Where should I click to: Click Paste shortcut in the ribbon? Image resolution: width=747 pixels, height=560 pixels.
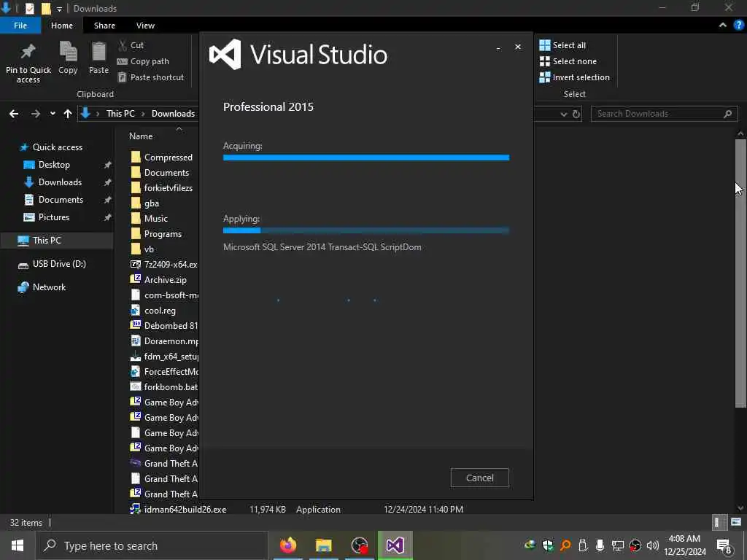pyautogui.click(x=151, y=77)
